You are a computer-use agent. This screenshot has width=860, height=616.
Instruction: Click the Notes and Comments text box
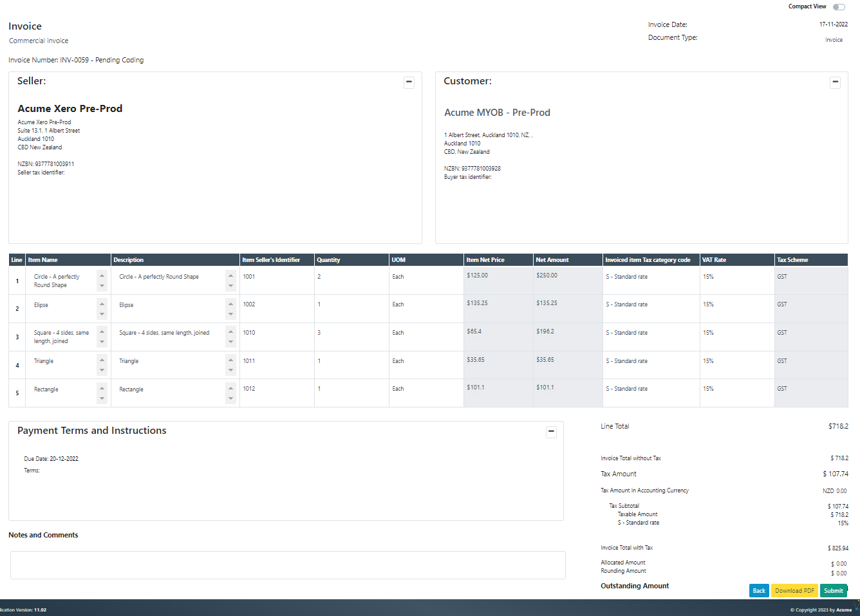[288, 565]
